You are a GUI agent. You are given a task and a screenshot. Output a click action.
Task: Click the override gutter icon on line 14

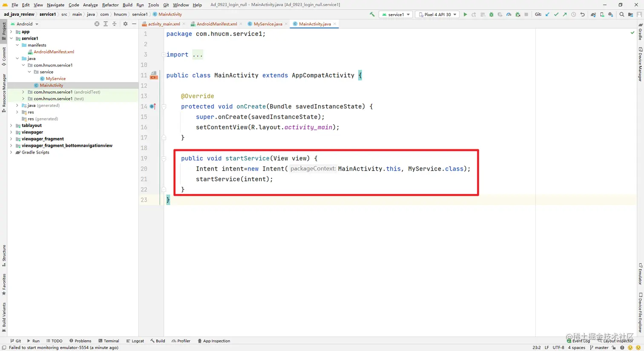[153, 106]
